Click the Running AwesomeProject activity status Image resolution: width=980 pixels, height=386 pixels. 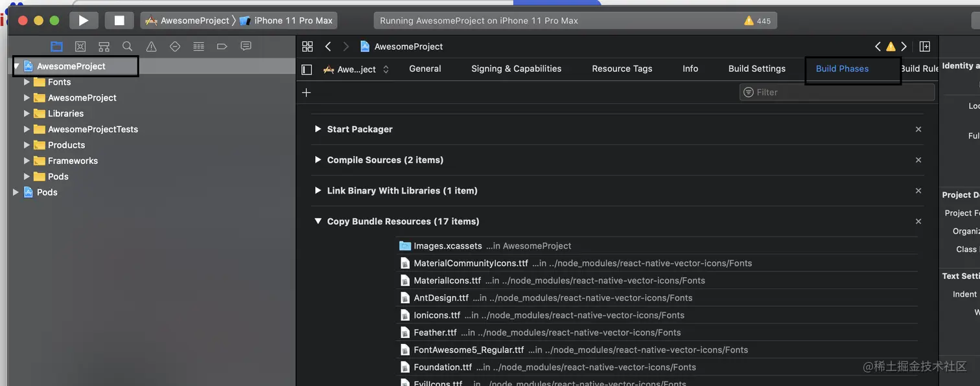tap(479, 21)
